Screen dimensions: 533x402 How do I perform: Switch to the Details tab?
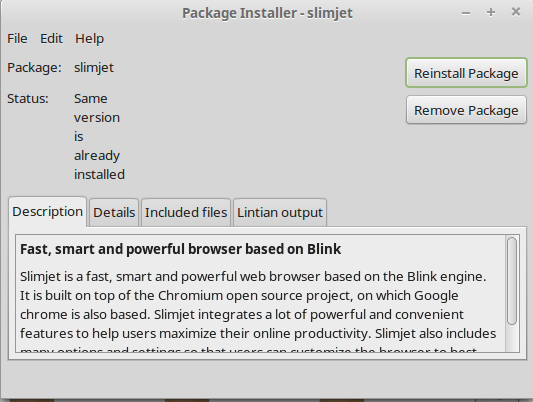114,213
